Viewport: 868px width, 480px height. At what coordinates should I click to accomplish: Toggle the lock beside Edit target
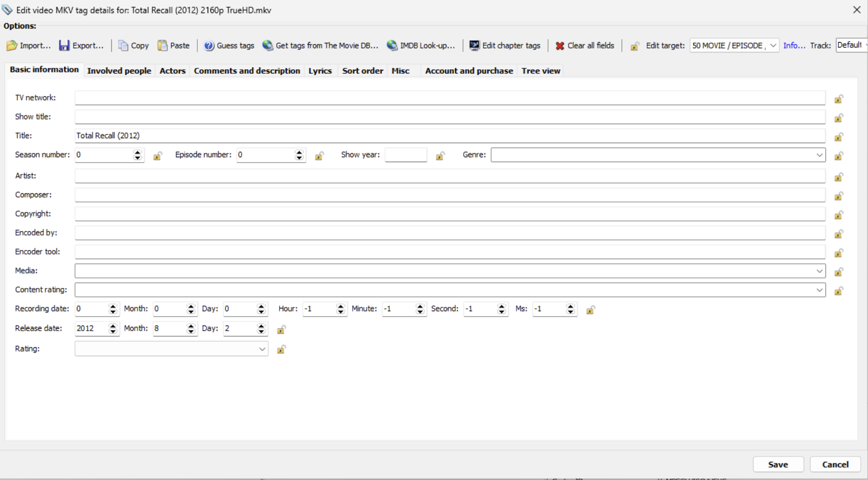click(634, 46)
